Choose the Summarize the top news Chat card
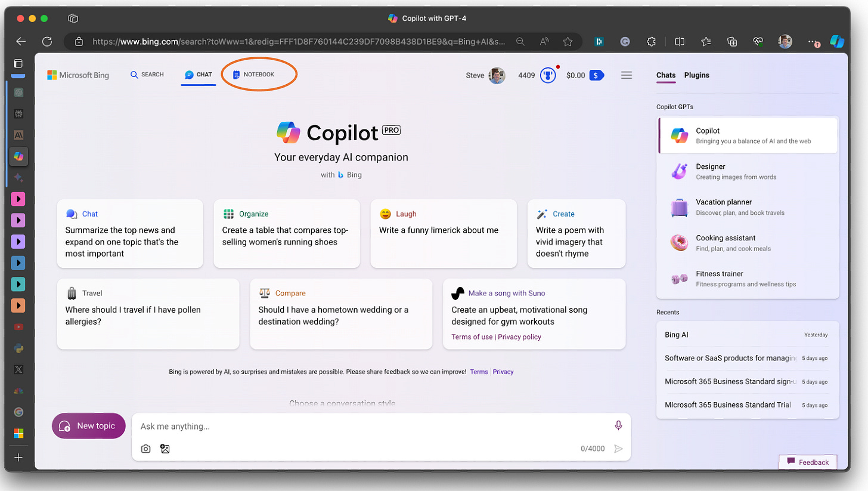Screen dimensions: 868x491 (x=130, y=234)
